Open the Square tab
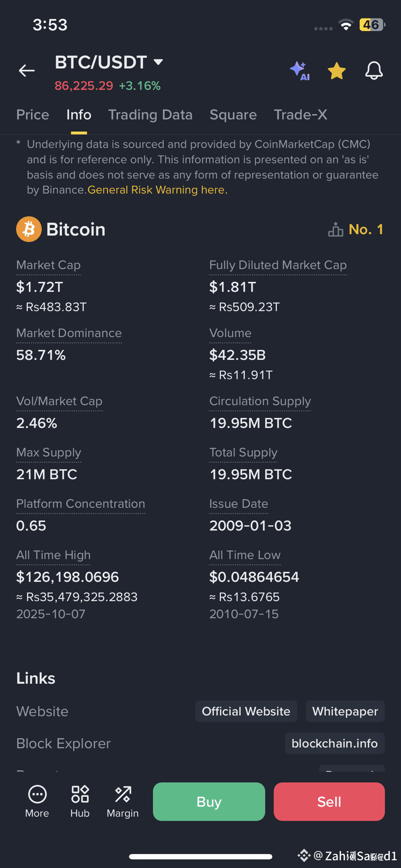Viewport: 401px width, 868px height. pos(233,115)
